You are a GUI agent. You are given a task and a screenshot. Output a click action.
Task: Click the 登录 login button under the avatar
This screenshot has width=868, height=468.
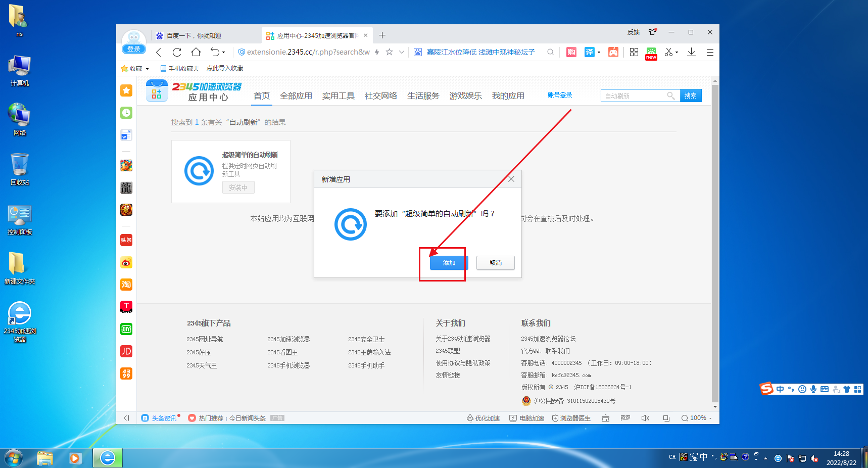[134, 49]
